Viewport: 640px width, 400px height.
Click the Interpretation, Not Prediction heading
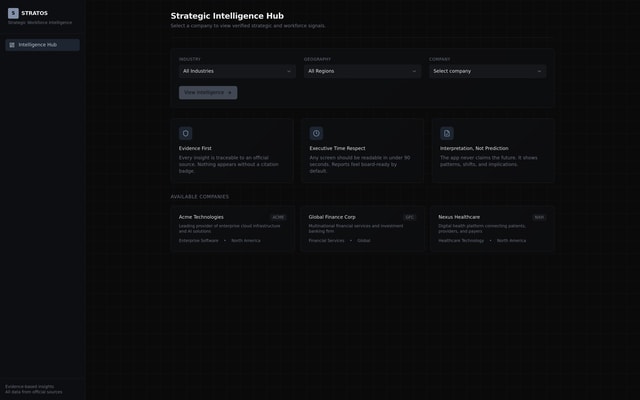[474, 148]
